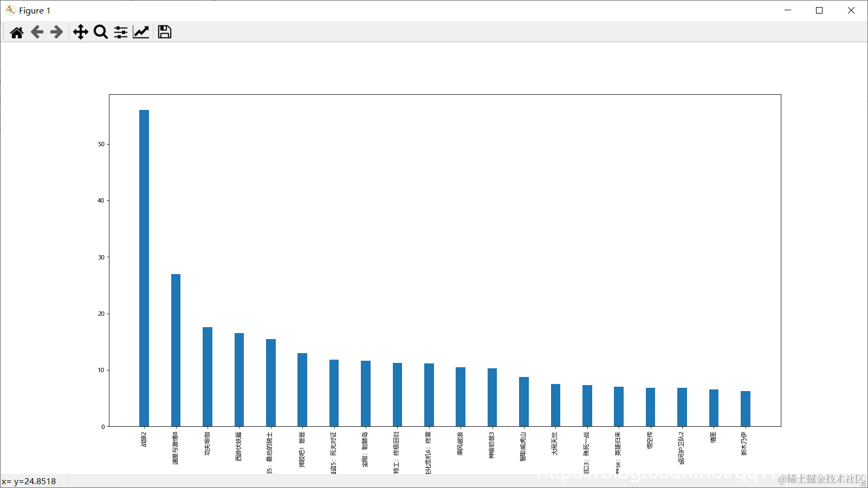Click the bar for 情圣
This screenshot has width=868, height=488.
pos(714,408)
